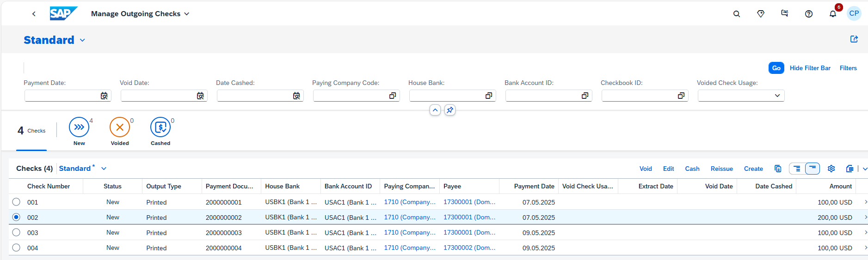Click the Check Number column header

49,186
